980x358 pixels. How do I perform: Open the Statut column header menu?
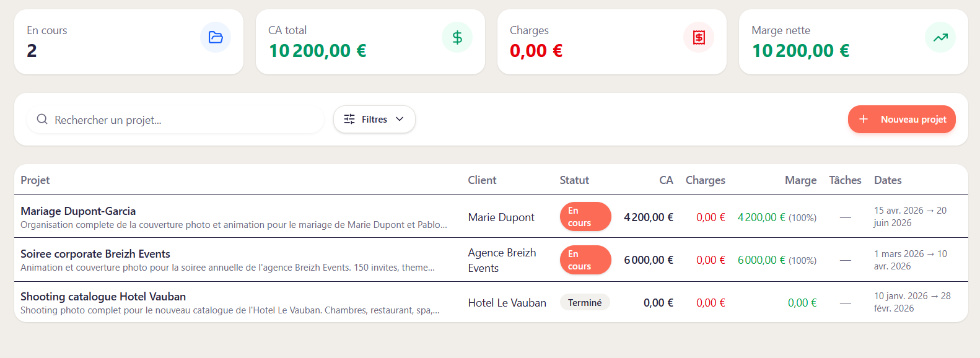pos(574,180)
